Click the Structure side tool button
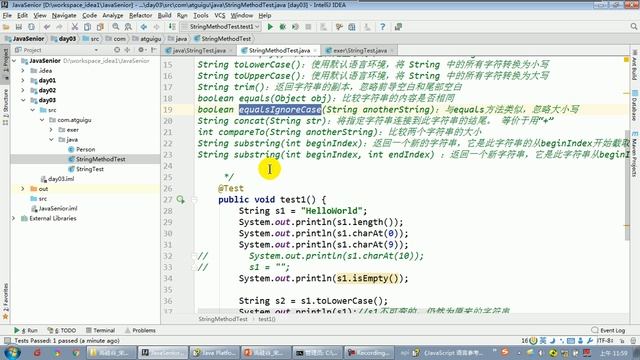The image size is (640, 360). [x=5, y=107]
